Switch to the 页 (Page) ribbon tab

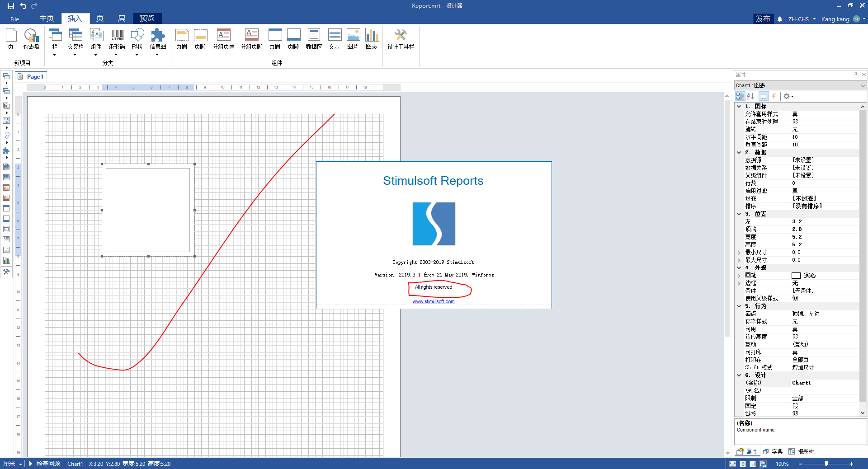(x=100, y=19)
